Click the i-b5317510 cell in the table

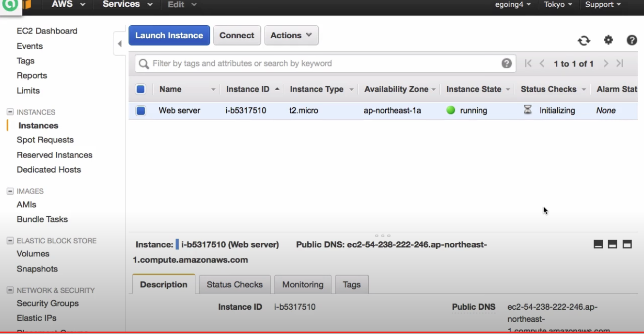pos(246,111)
